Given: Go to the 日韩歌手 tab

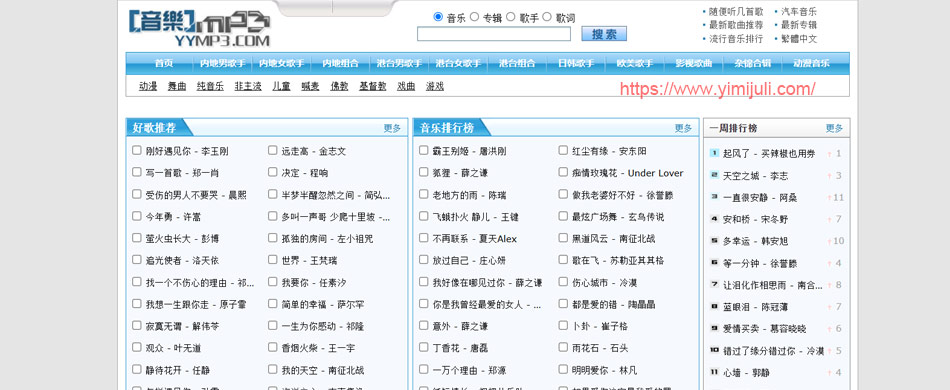Looking at the screenshot, I should click(576, 64).
